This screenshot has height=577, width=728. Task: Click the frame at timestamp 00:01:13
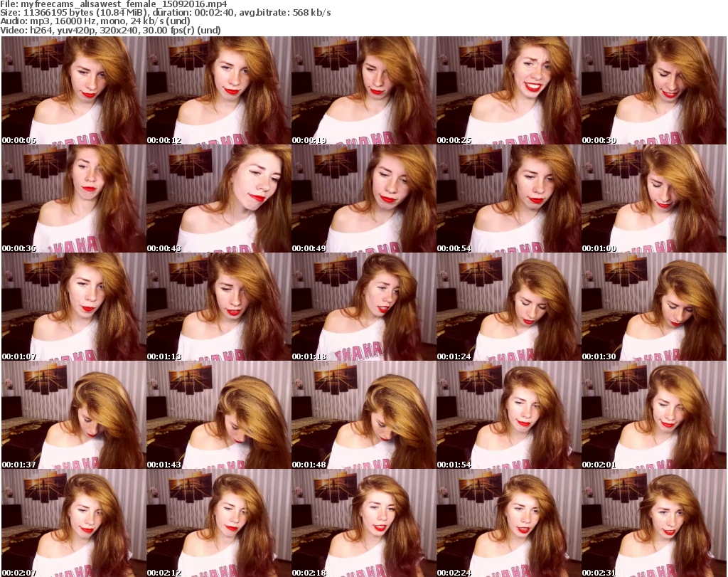point(219,307)
